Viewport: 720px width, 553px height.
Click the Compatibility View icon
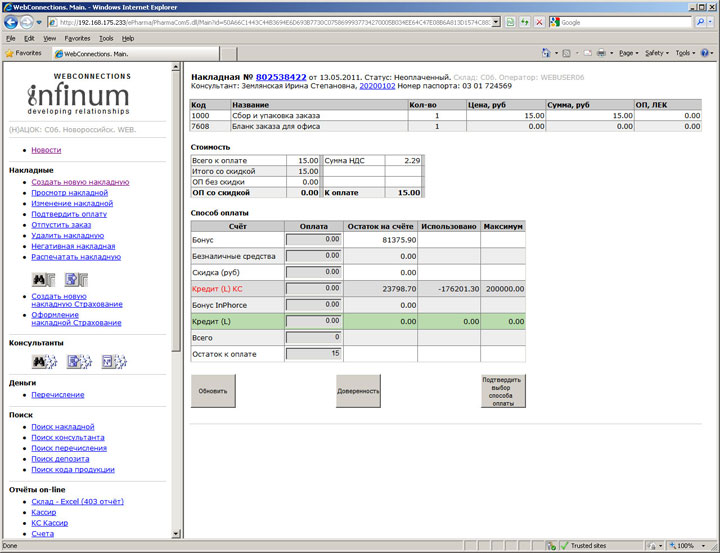[x=510, y=22]
